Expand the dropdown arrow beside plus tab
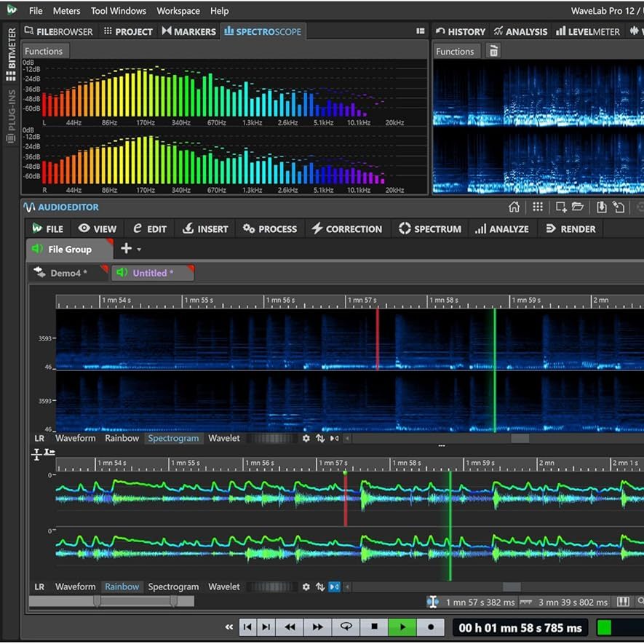Image resolution: width=644 pixels, height=644 pixels. point(139,250)
